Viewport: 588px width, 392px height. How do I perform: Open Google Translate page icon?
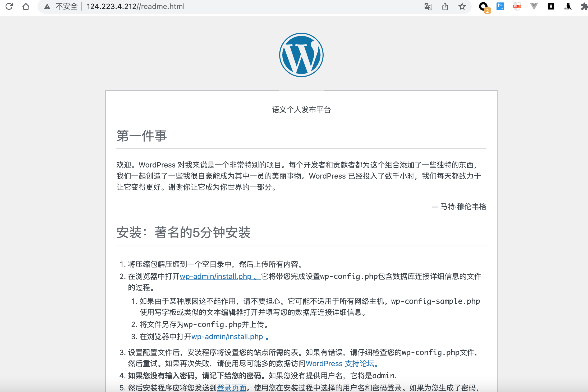(428, 6)
